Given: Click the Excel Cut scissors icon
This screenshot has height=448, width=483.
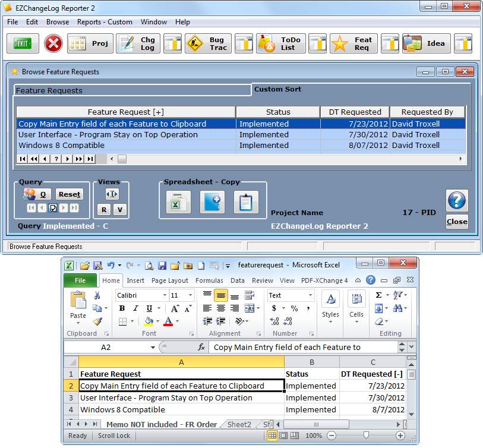Looking at the screenshot, I should point(97,296).
